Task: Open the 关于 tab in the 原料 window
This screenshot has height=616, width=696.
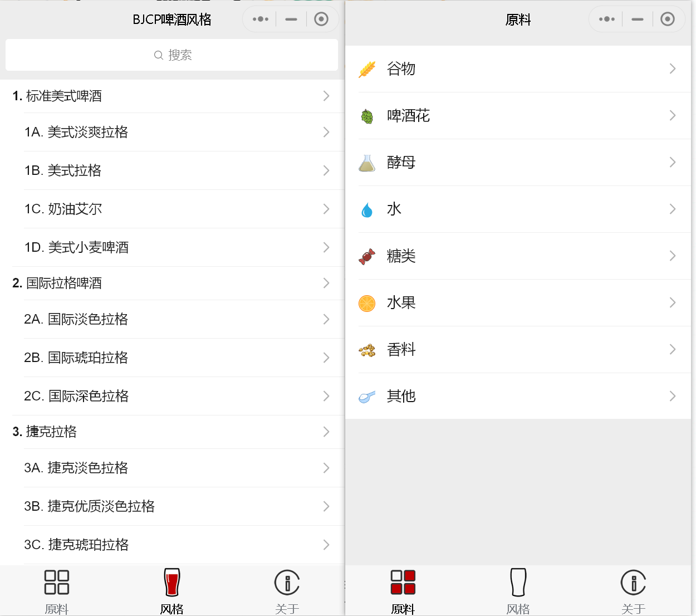Action: [x=634, y=591]
